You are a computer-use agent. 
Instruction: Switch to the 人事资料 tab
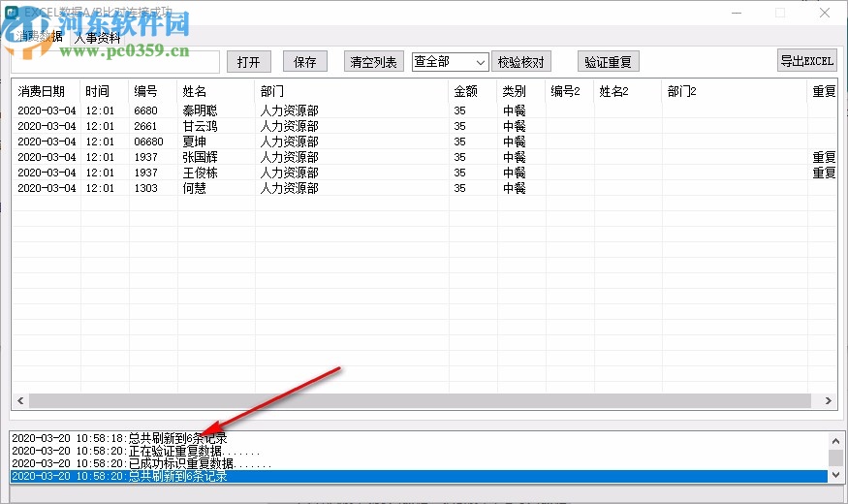[x=98, y=38]
